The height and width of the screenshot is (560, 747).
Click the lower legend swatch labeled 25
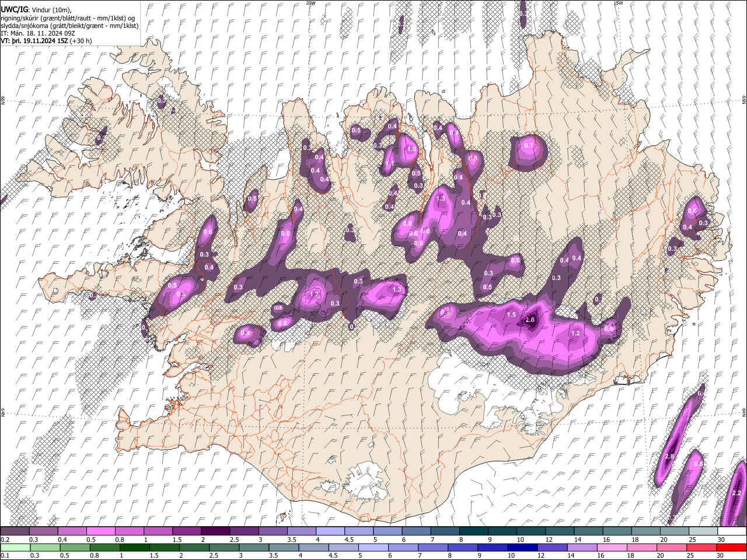coord(701,547)
